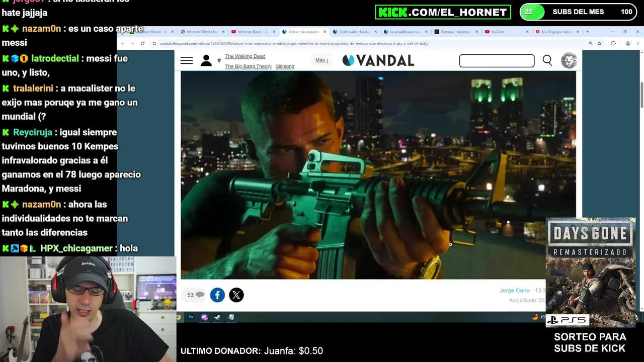Click the Chrome icon in taskbar
The width and height of the screenshot is (644, 362).
click(x=179, y=317)
